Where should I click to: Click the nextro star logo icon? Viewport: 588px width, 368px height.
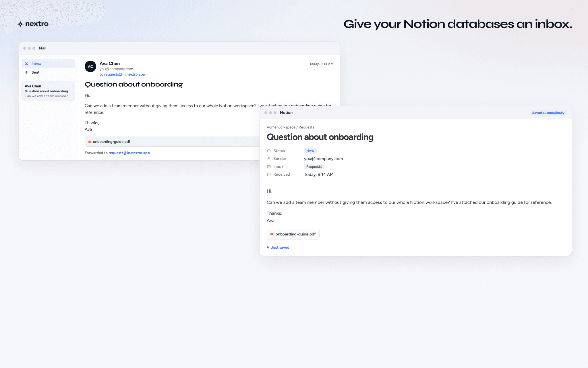(20, 24)
